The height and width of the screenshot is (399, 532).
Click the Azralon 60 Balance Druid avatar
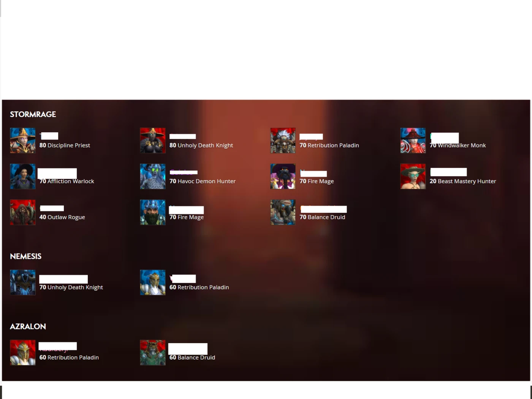pyautogui.click(x=153, y=353)
